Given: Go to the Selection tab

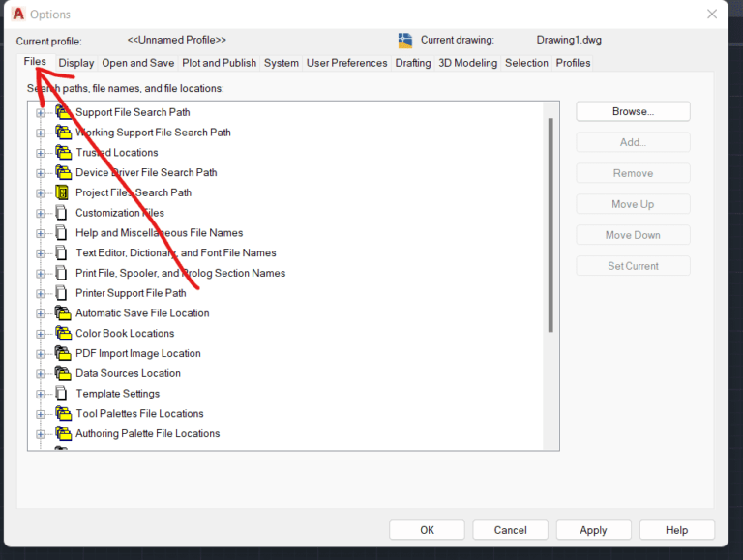Looking at the screenshot, I should (526, 63).
